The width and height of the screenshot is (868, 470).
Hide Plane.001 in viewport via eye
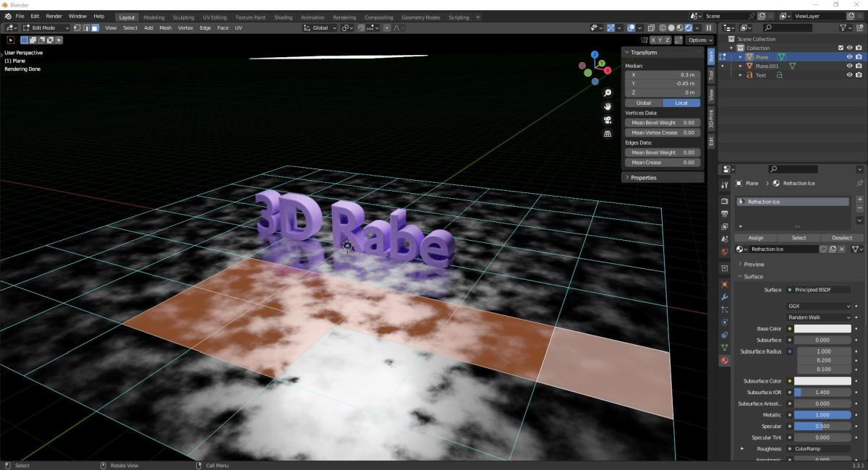point(849,66)
